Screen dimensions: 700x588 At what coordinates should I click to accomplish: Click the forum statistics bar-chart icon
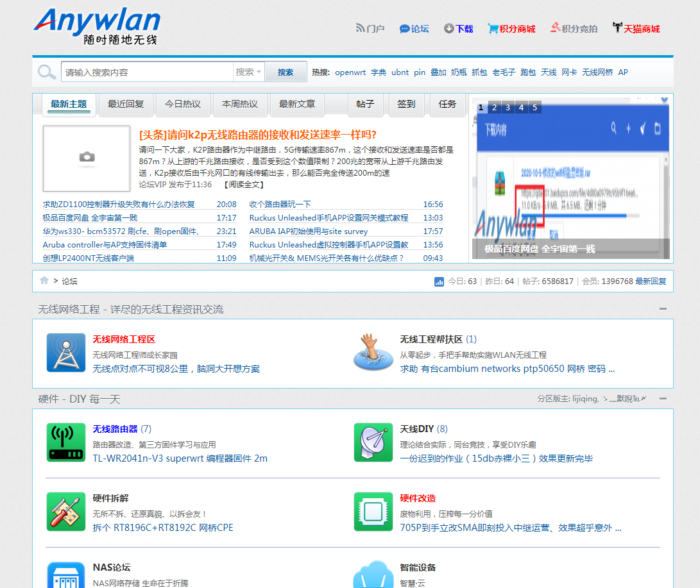440,281
